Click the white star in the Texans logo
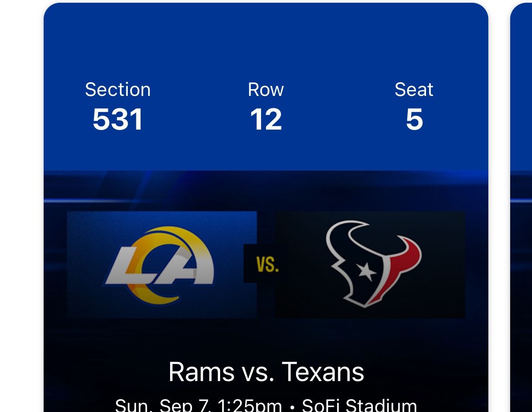Screen dimensions: 532x412 click(366, 272)
